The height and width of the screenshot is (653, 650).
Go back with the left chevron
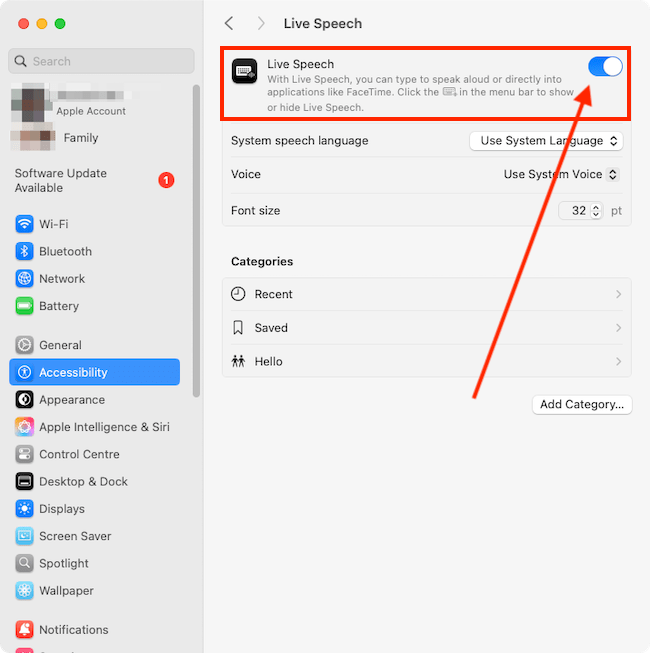pyautogui.click(x=229, y=23)
